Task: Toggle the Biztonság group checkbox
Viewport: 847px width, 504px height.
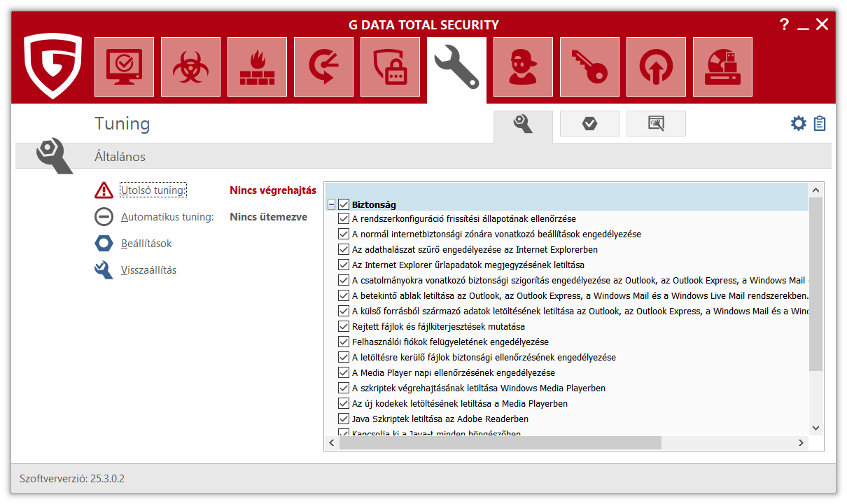Action: [x=344, y=205]
